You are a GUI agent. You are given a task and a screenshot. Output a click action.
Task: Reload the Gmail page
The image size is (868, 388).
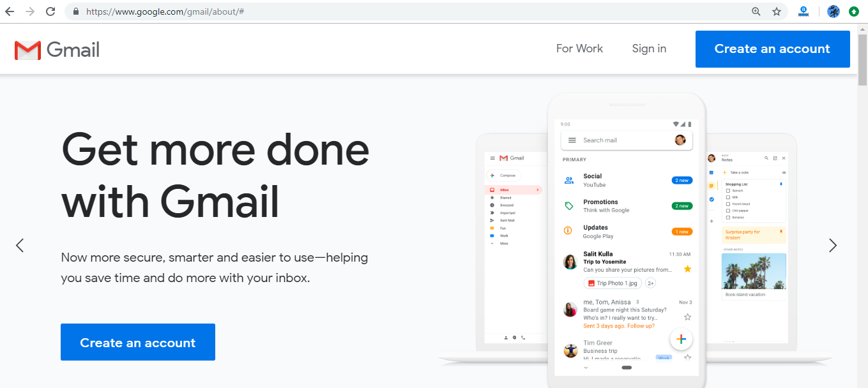[x=50, y=11]
